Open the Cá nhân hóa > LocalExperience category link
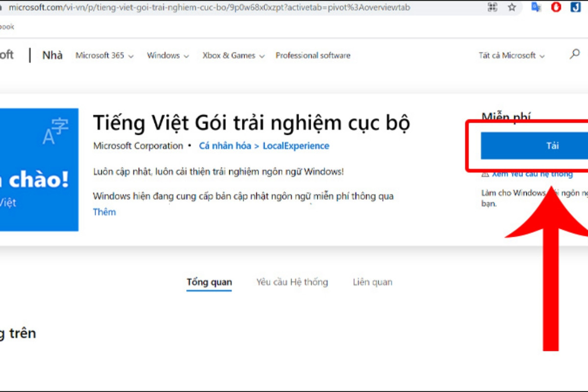Screen dimensions: 588x392 264,146
